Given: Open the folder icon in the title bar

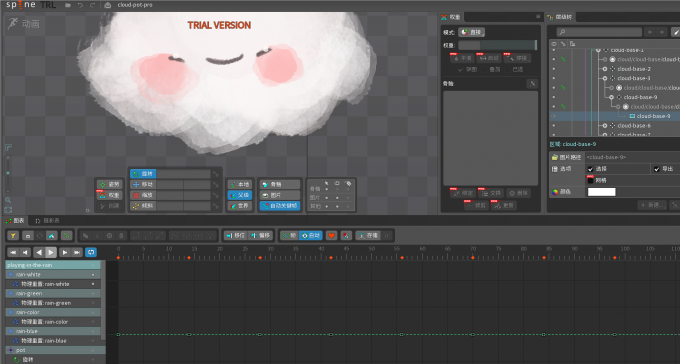Looking at the screenshot, I should [x=68, y=5].
